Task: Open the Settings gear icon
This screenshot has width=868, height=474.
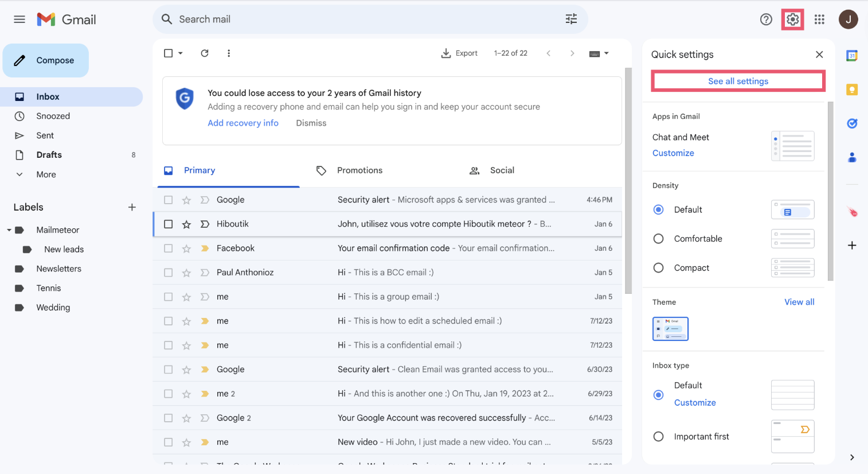Action: coord(792,20)
